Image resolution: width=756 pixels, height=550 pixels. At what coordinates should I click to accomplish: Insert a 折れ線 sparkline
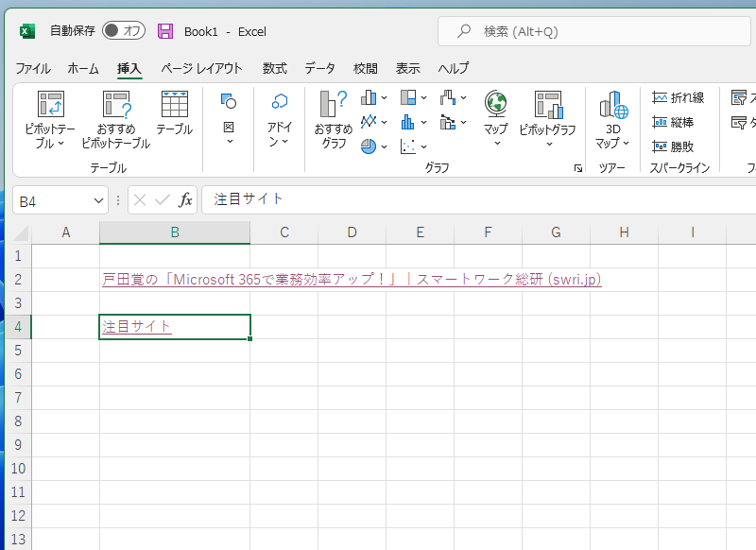point(678,97)
